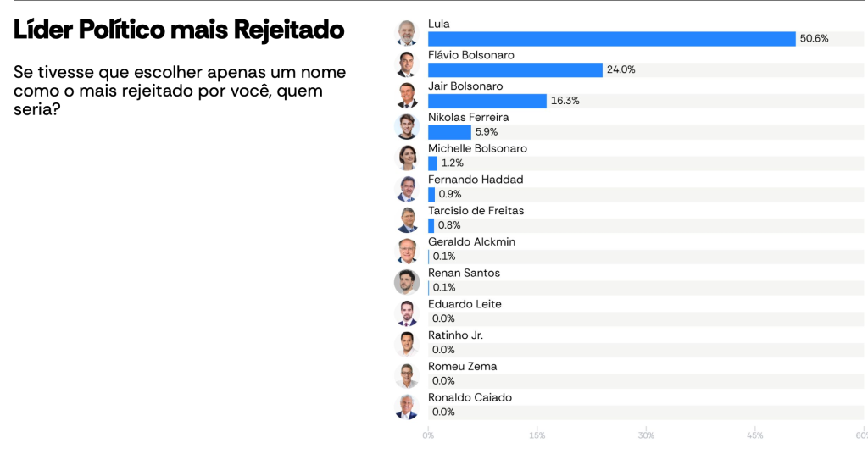Select the Ratinho Jr. name label
The image size is (868, 465).
(x=455, y=335)
